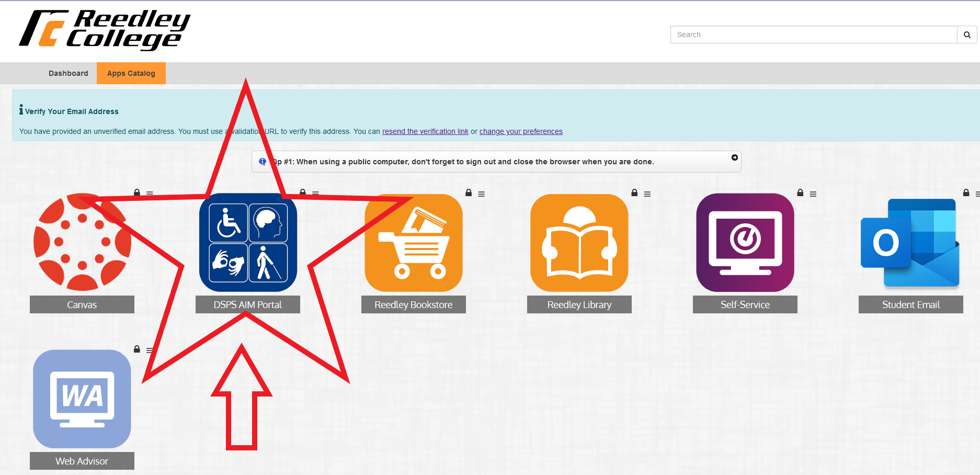Open the Student Email Outlook icon
Viewport: 980px width, 475px height.
[910, 243]
